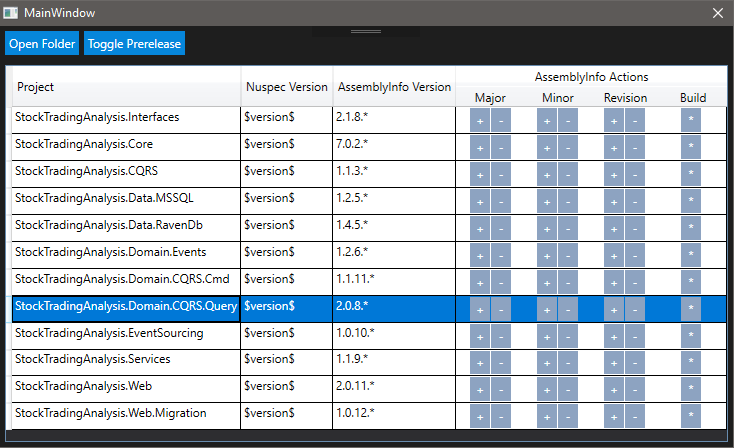Click the Toggle Prerelease button
734x448 pixels.
[134, 44]
